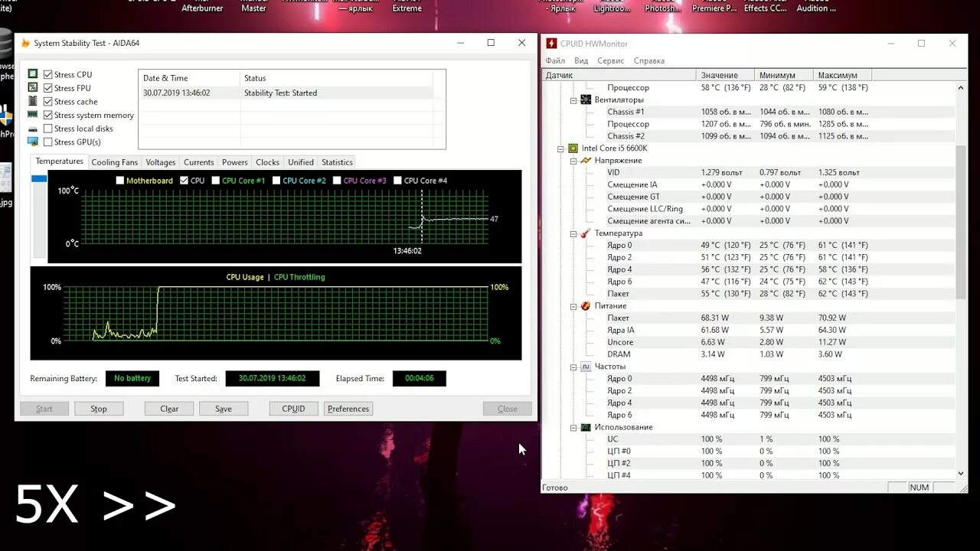Uncheck the Stress CPU checkbox
This screenshot has height=551, width=980.
(x=48, y=74)
